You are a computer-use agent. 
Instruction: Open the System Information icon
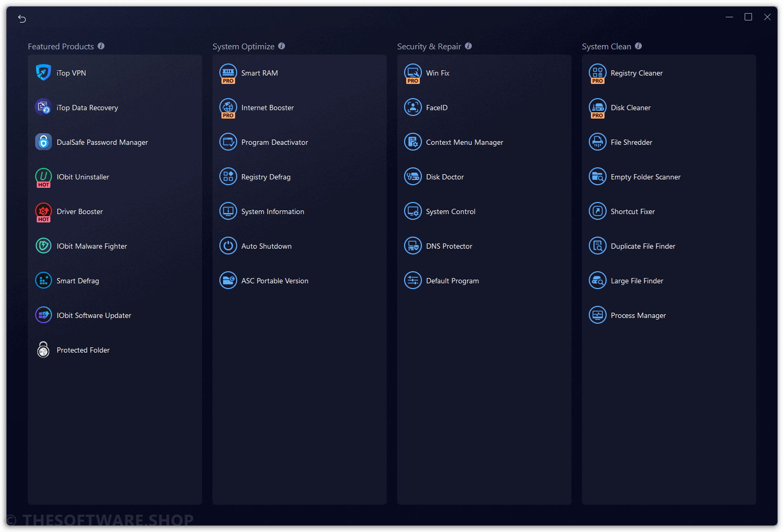[228, 211]
